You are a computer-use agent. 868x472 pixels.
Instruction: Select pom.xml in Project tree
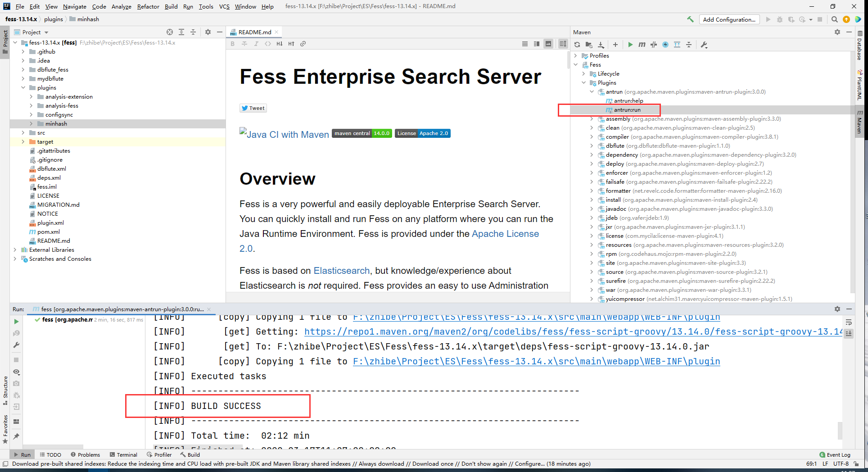49,232
